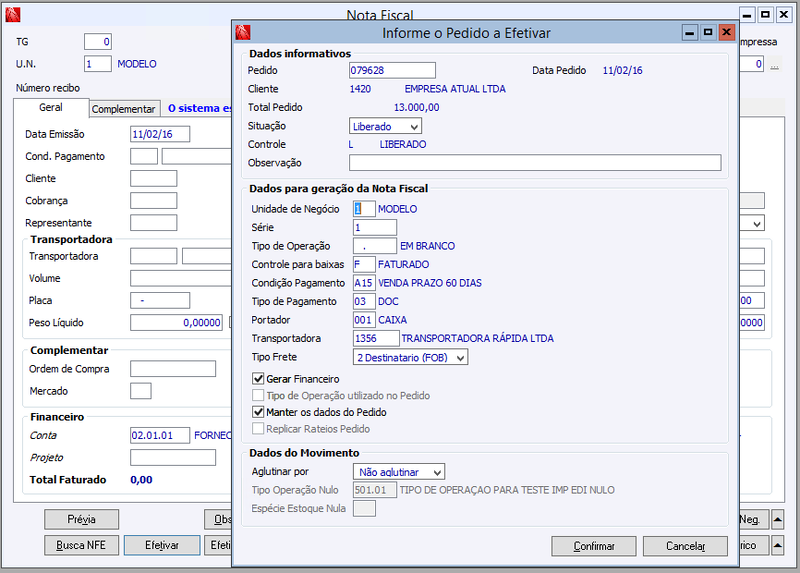Click the Controle para baixas field

(x=364, y=264)
